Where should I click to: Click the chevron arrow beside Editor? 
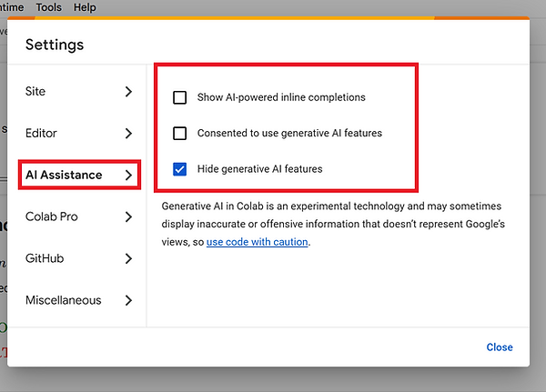point(128,134)
